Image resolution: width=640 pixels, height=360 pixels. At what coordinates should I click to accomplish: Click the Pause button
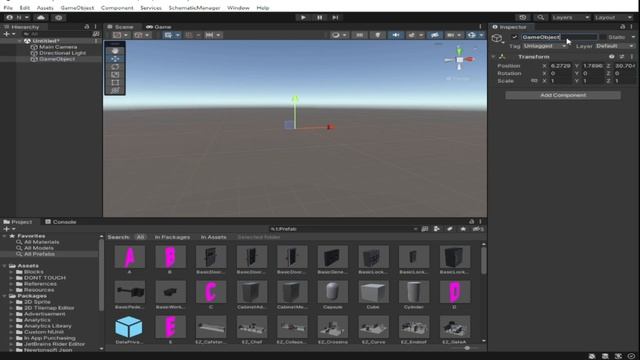[319, 18]
